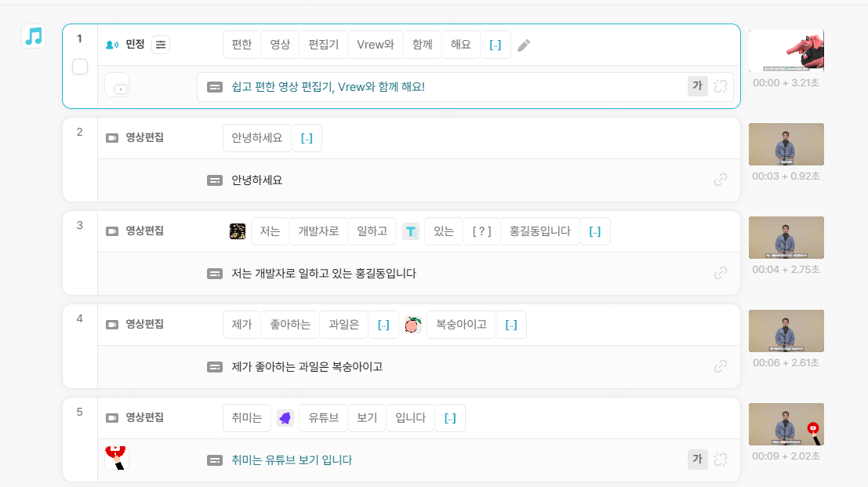Image resolution: width=868 pixels, height=487 pixels.
Task: Open background music settings via the music note icon
Action: (33, 36)
